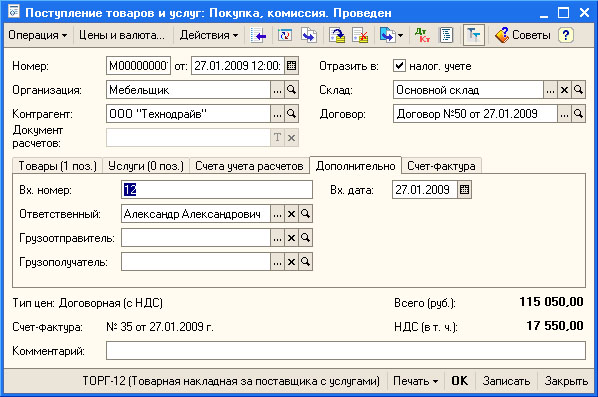The height and width of the screenshot is (397, 598).
Task: Switch to Услуги (0 поз.) tab
Action: (146, 166)
